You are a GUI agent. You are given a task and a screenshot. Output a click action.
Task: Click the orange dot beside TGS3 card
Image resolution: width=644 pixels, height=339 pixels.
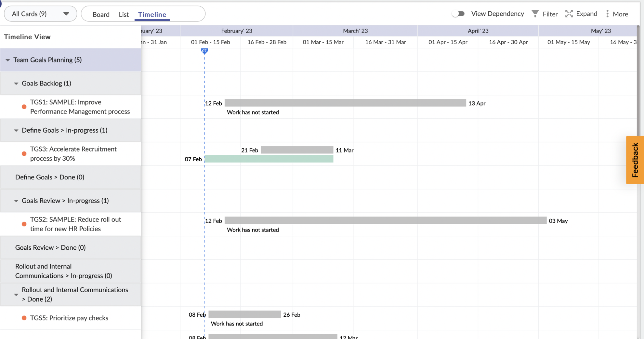(24, 154)
